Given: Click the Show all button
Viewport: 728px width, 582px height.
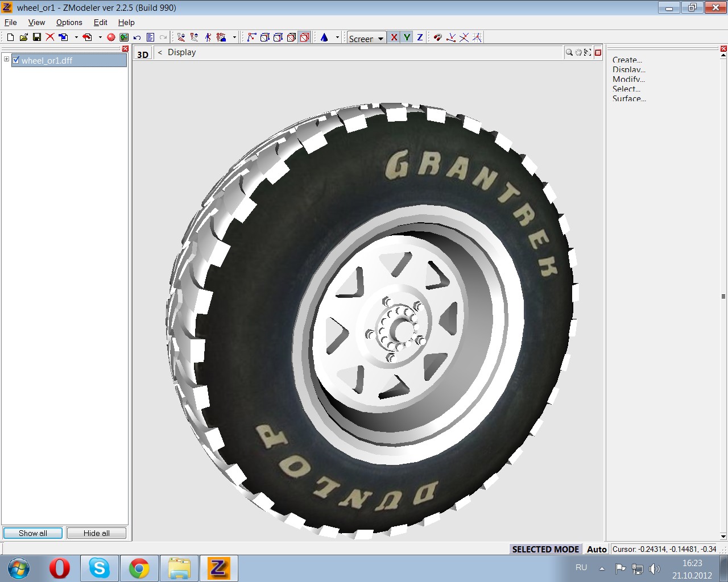Looking at the screenshot, I should 33,533.
